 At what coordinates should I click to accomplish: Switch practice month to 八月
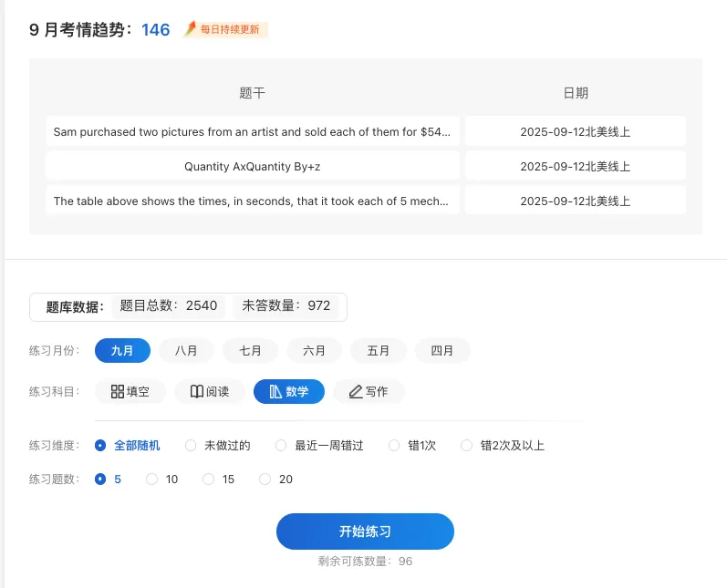coord(186,351)
